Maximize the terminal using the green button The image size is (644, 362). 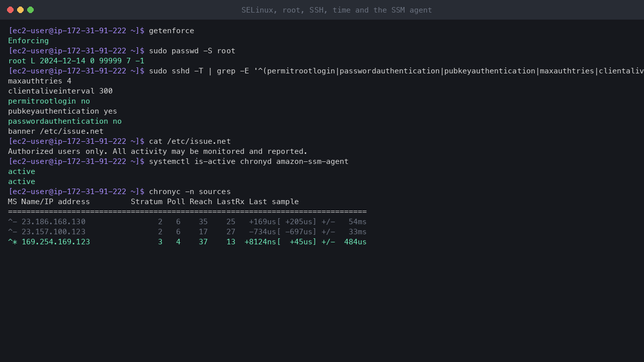(30, 10)
